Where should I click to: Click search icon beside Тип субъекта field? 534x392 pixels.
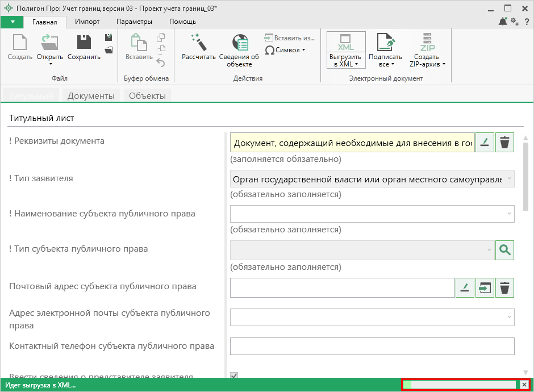(x=504, y=249)
